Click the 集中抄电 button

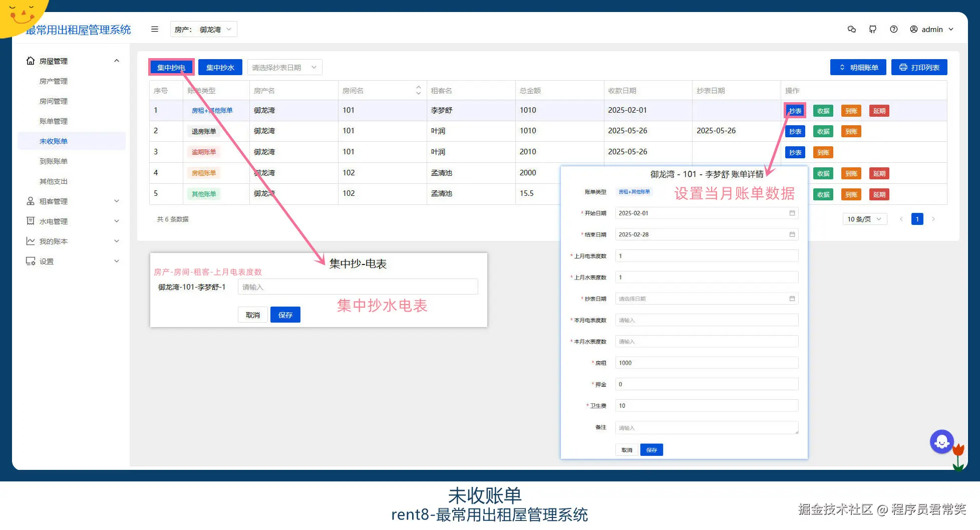click(171, 67)
